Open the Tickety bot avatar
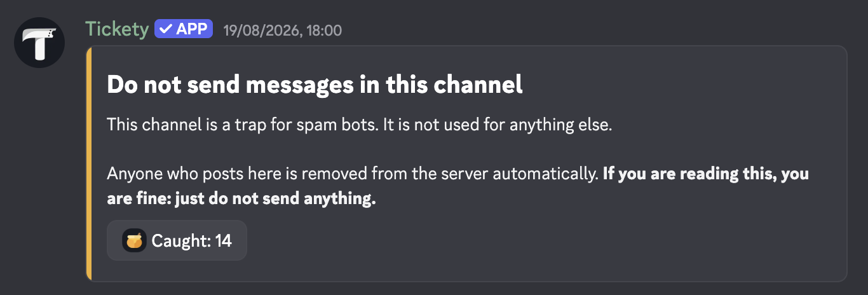The width and height of the screenshot is (868, 295). pyautogui.click(x=39, y=43)
